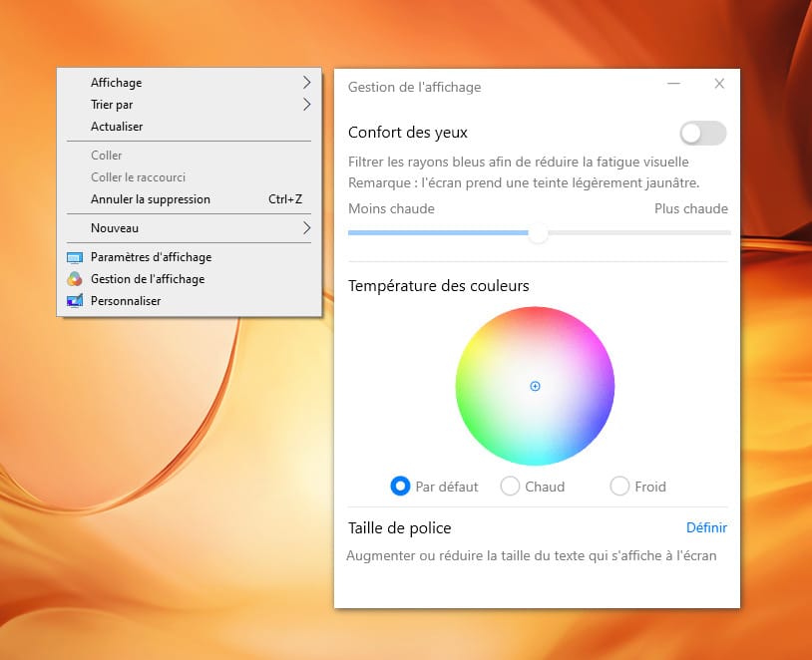Click the eye comfort warmth slider handle

538,233
